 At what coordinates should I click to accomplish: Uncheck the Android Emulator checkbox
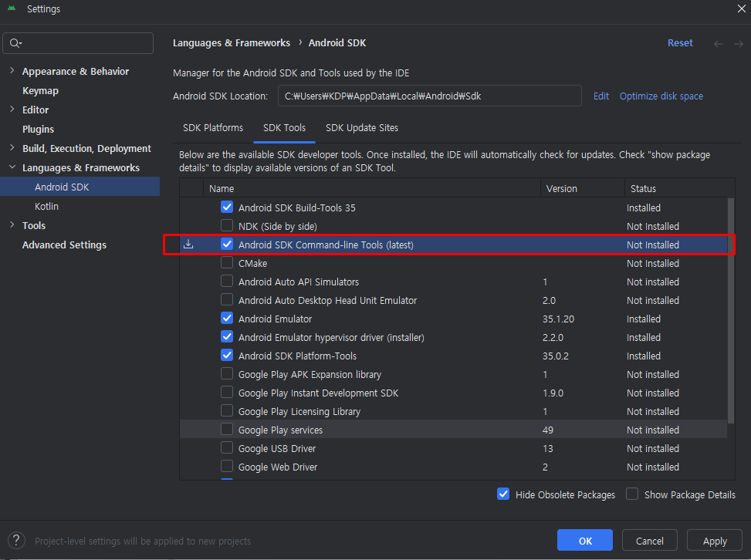[x=227, y=319]
